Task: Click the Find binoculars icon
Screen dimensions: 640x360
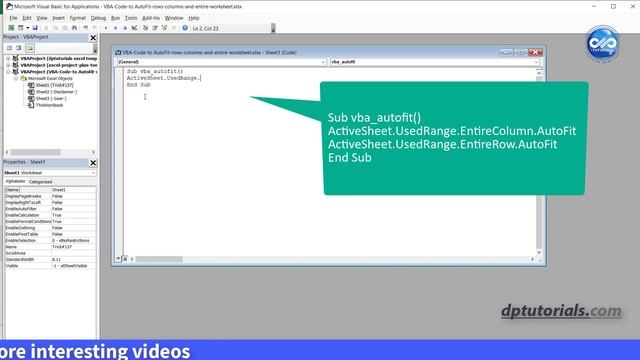Action: 74,28
